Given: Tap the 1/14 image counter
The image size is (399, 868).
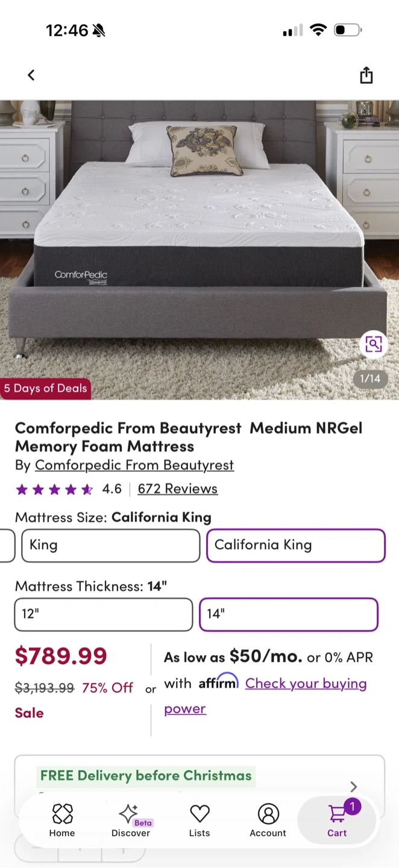Looking at the screenshot, I should (370, 379).
